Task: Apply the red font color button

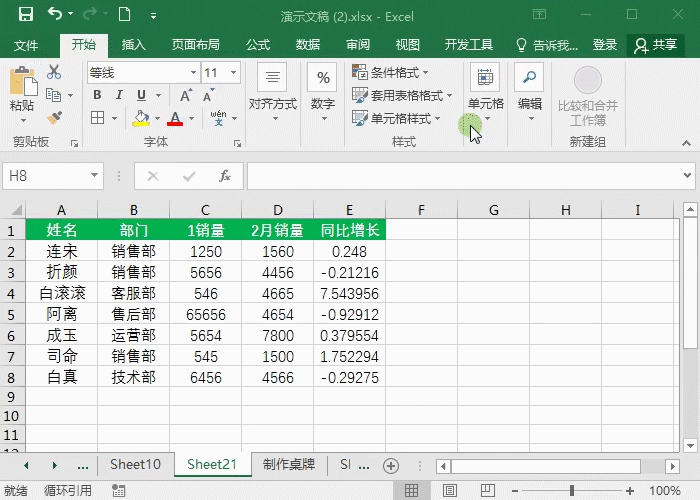Action: [x=175, y=118]
